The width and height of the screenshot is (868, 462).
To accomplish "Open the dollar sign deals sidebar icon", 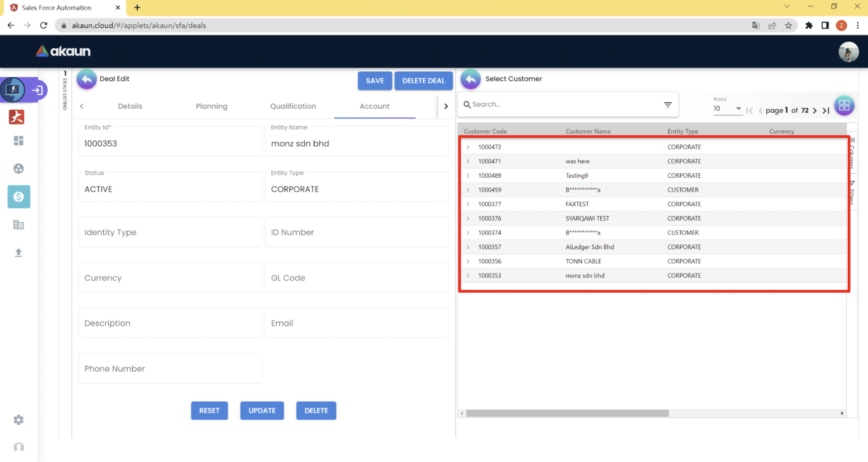I will (x=19, y=196).
